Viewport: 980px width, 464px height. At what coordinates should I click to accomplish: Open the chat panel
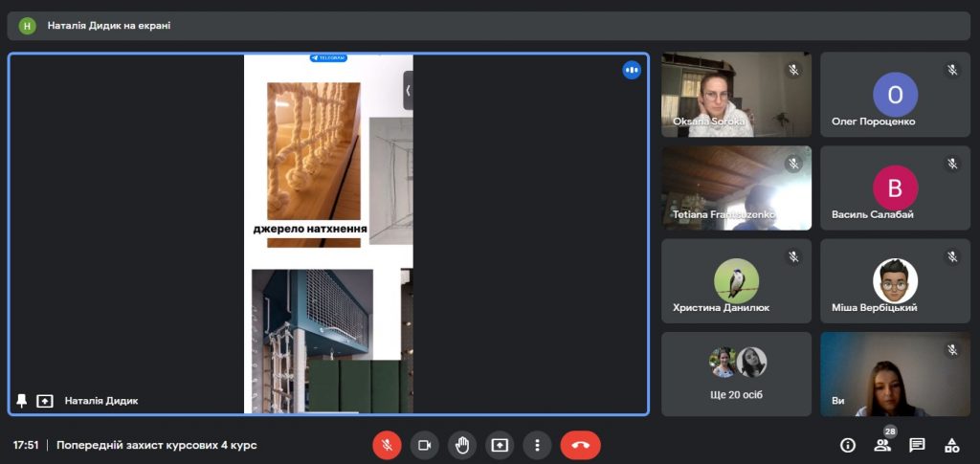click(917, 445)
